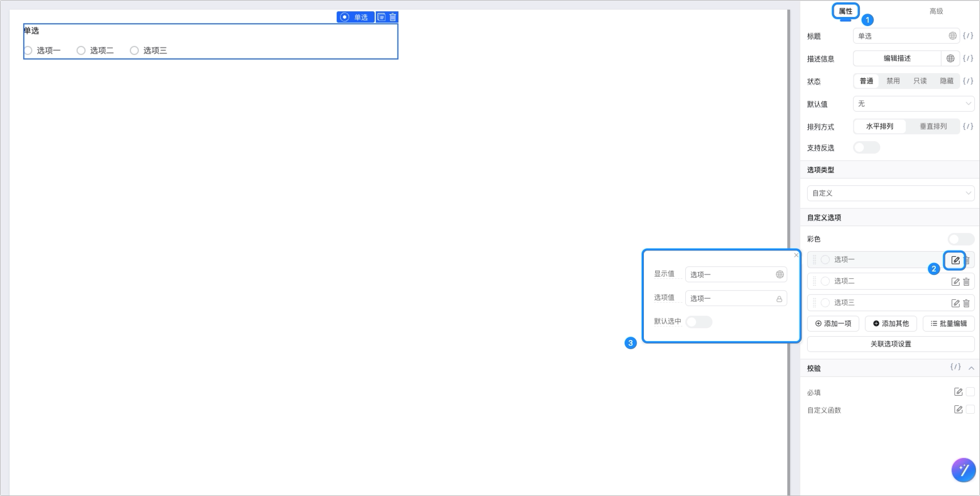
Task: Copy the 单选 component via toolbar icon
Action: [381, 17]
